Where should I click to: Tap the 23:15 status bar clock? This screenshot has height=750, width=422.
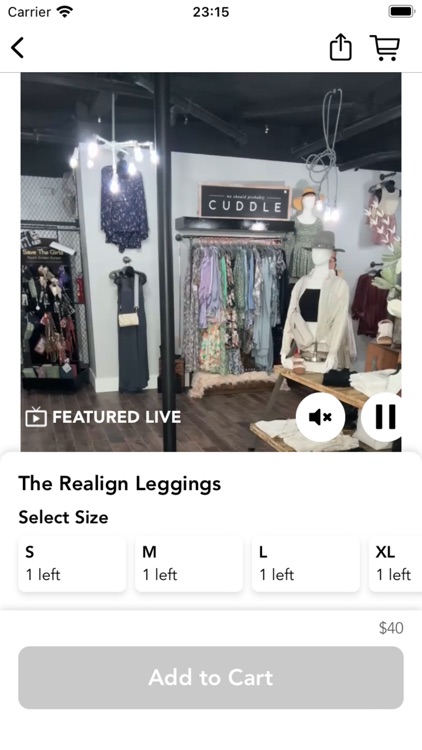click(x=211, y=12)
